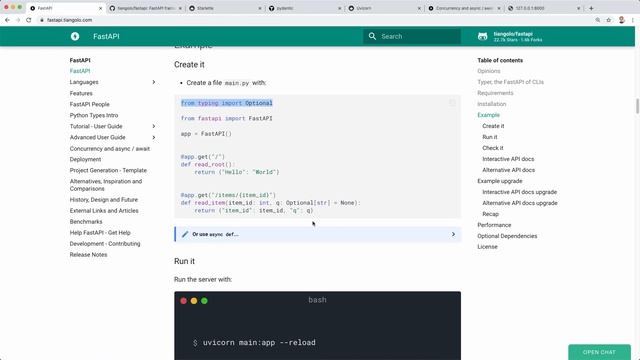Open the Chrome three-dot menu
Viewport: 640px width, 360px height.
[x=633, y=20]
